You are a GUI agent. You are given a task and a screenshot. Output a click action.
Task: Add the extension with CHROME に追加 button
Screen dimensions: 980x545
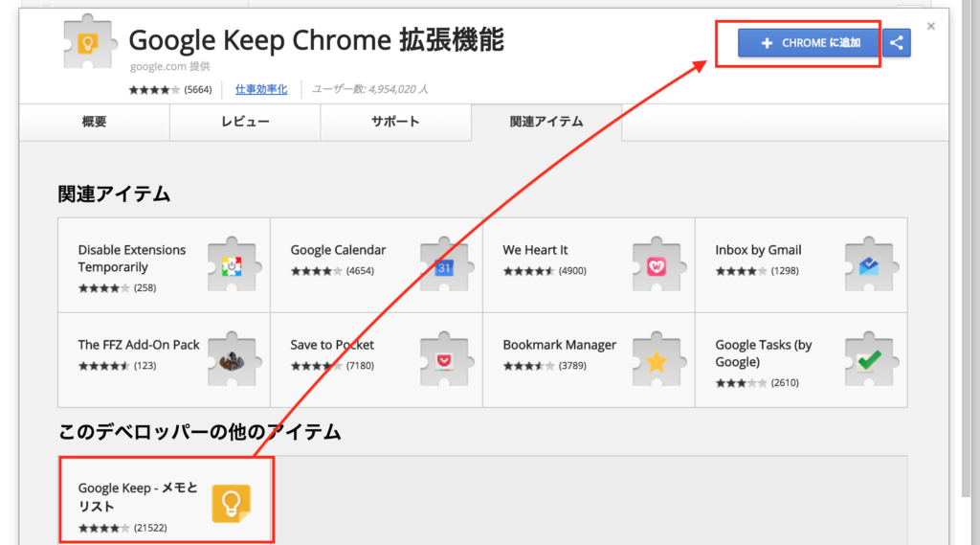[808, 42]
